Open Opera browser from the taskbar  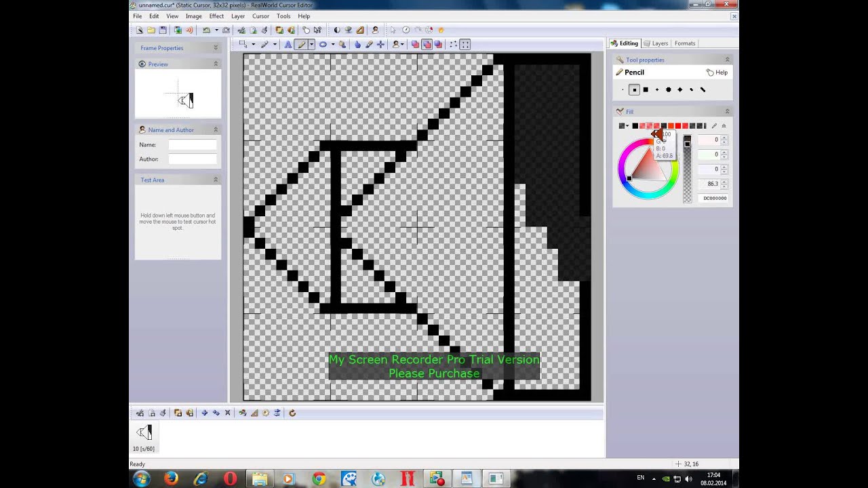(230, 479)
